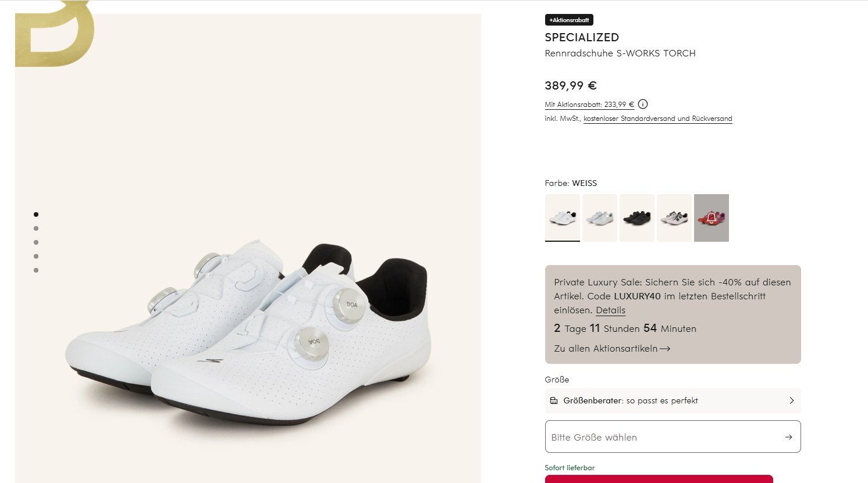Click the gold logo in the top-left corner
The image size is (868, 483).
coord(55,34)
